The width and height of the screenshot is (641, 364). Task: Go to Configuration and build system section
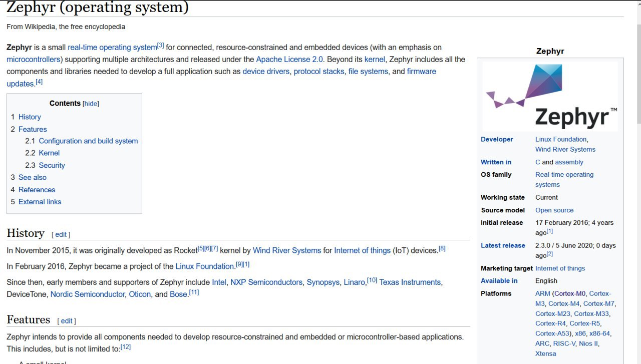(88, 141)
